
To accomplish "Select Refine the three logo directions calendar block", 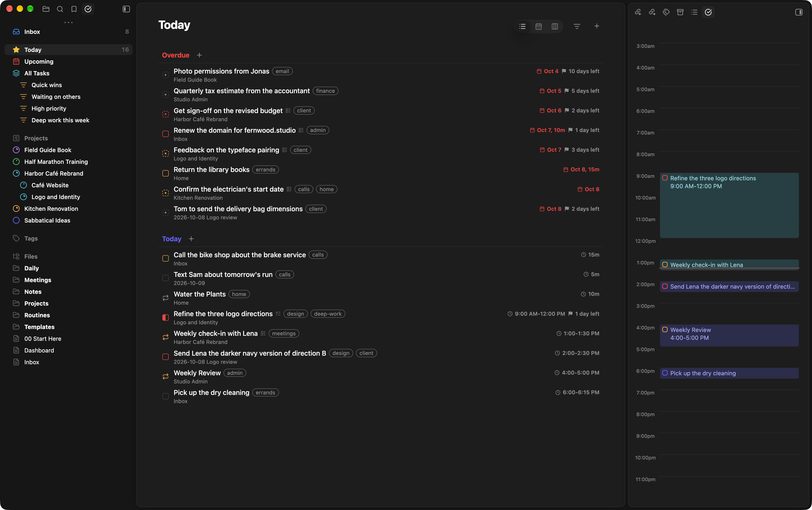I will [729, 205].
